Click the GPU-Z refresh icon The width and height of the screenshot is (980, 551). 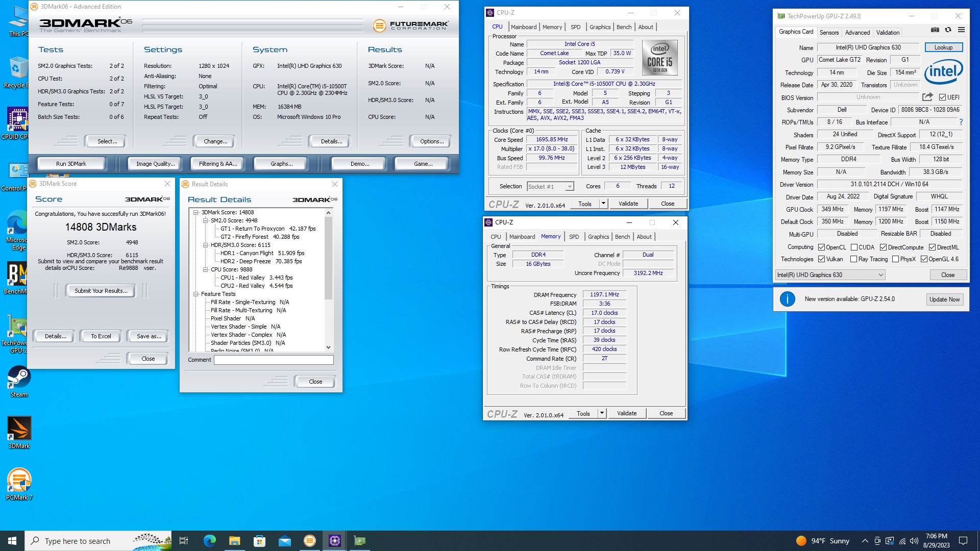948,30
